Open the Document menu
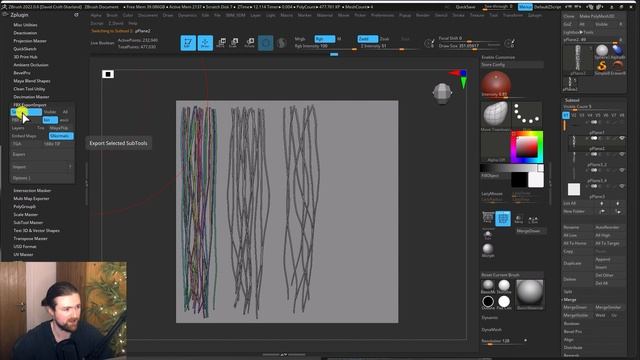The height and width of the screenshot is (360, 640). pyautogui.click(x=148, y=15)
